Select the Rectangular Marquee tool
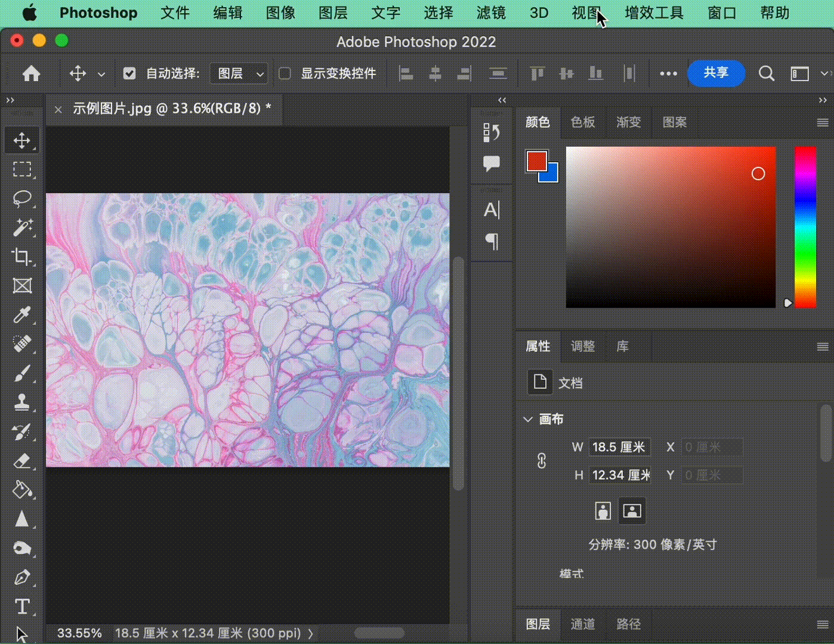The image size is (834, 644). 22,170
